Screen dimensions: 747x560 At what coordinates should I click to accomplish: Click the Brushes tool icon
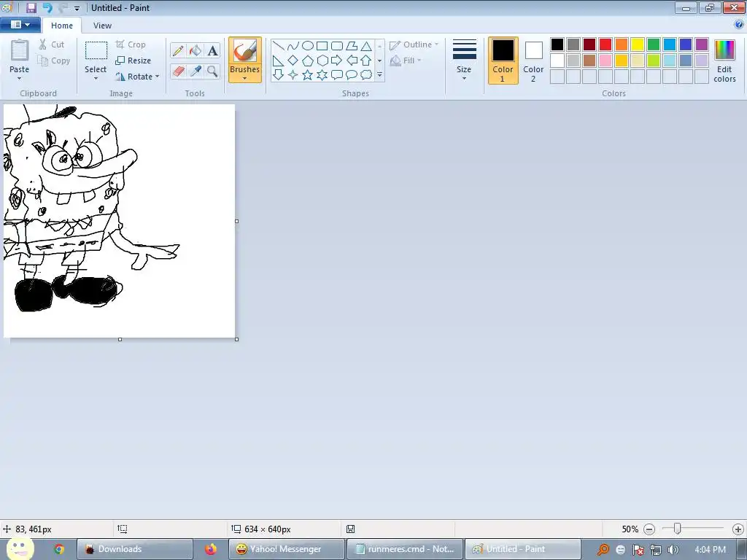[245, 51]
